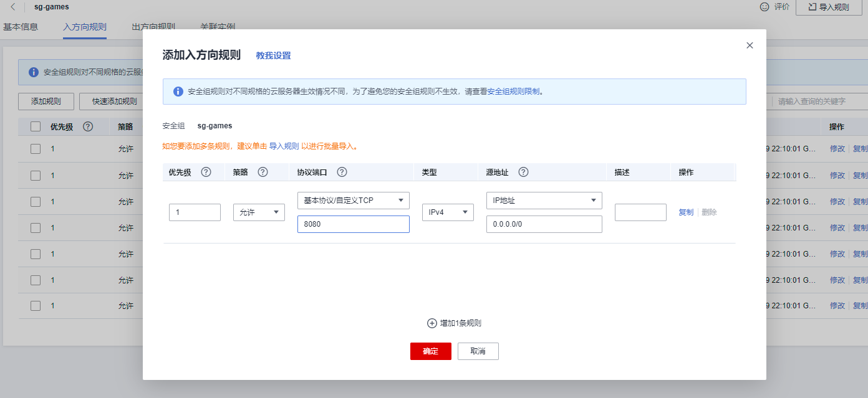The width and height of the screenshot is (868, 398).
Task: Click 增加1条规则 text
Action: point(461,323)
